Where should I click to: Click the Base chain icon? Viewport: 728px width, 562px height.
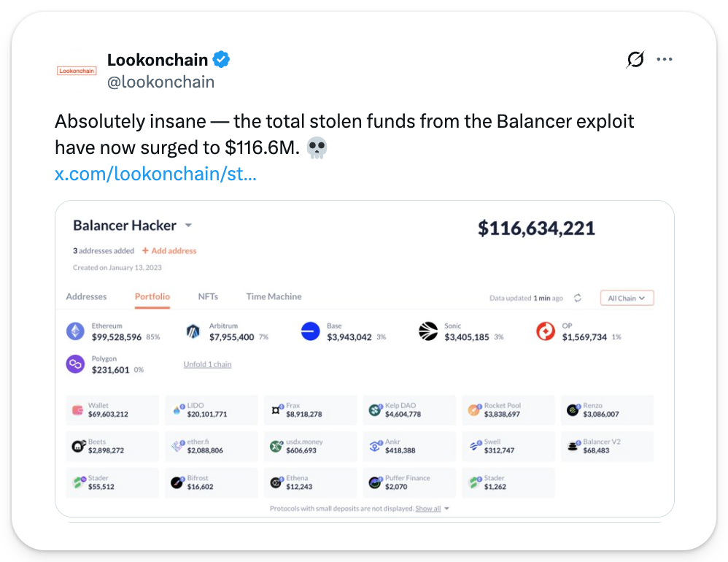coord(311,331)
